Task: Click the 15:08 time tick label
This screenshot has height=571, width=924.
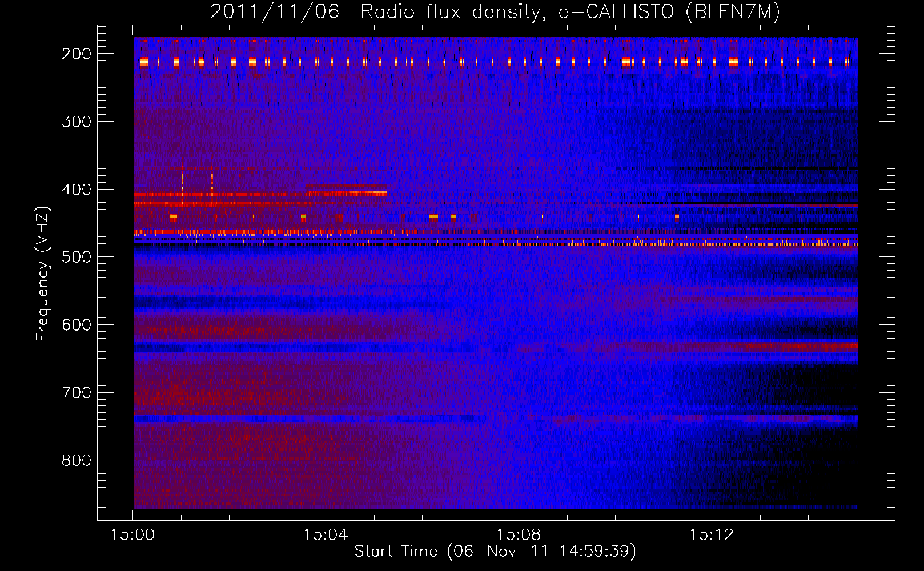Action: (519, 534)
